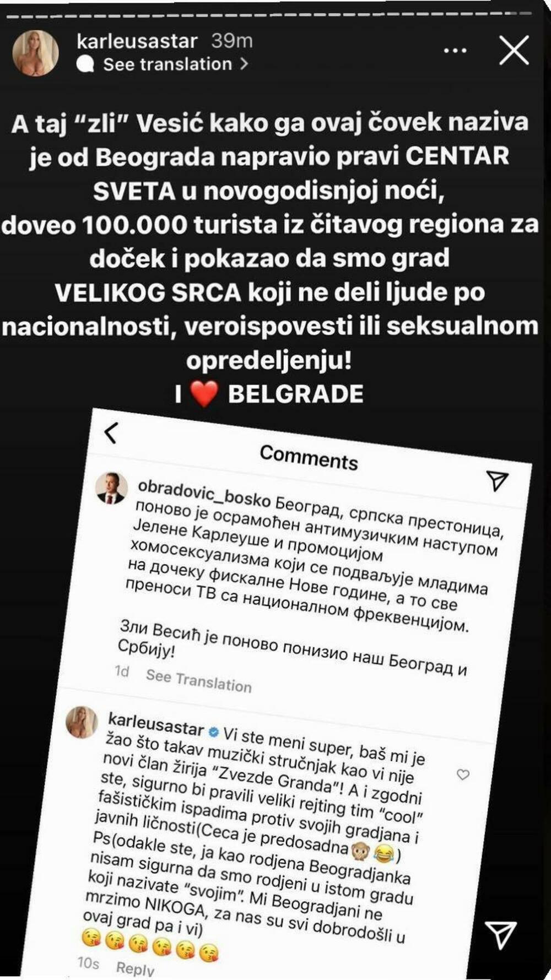The width and height of the screenshot is (551, 980).
Task: Send story via paper plane icon at bottom
Action: point(501,934)
